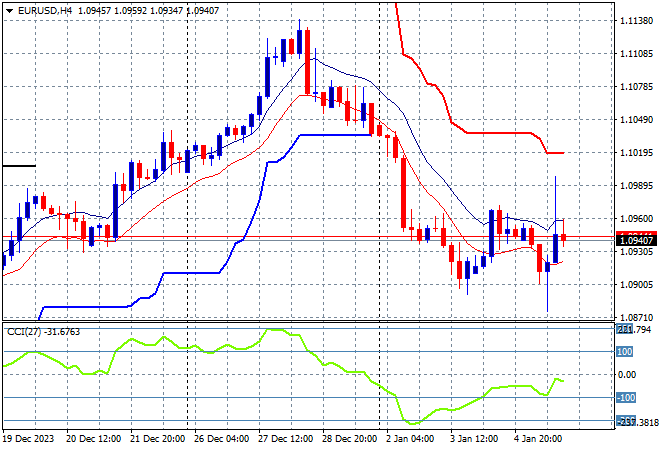Click the current price tag 1.09407

(636, 241)
